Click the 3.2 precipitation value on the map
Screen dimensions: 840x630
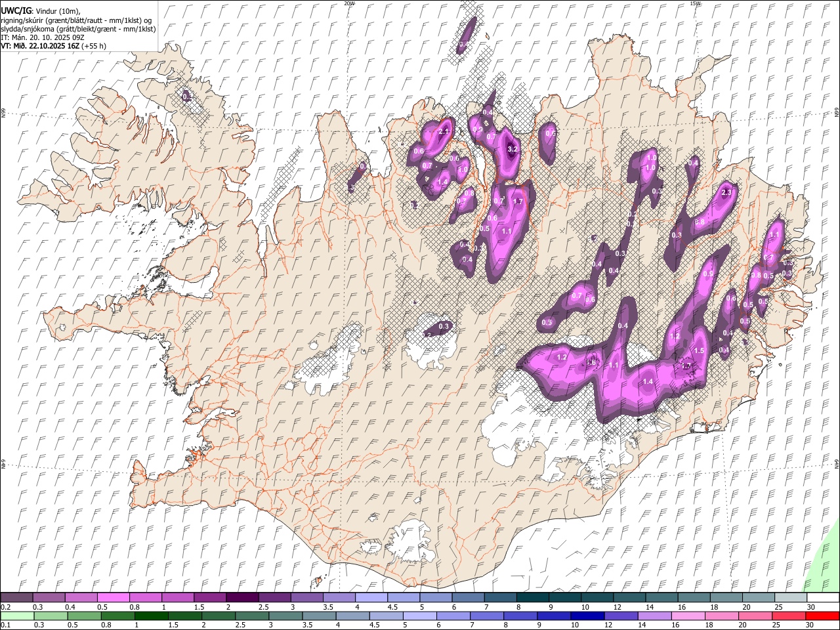[513, 150]
